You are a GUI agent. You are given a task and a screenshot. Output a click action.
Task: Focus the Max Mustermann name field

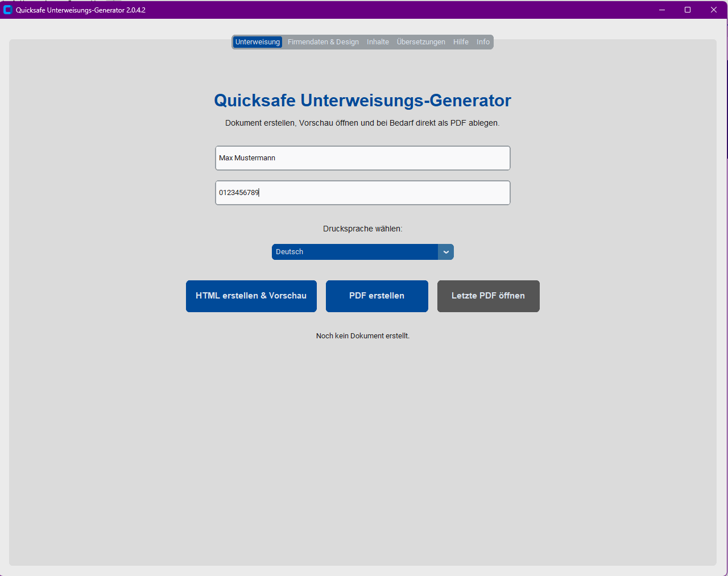(x=362, y=158)
